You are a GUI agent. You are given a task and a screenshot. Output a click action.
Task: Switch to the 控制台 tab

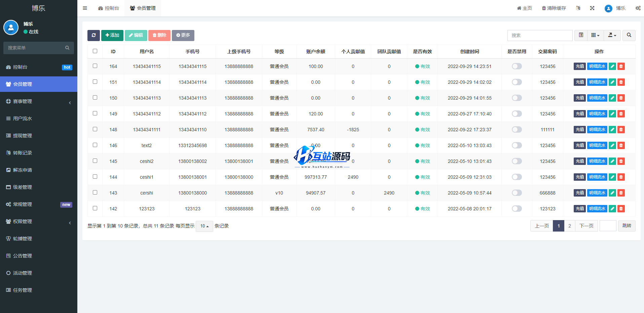(109, 8)
